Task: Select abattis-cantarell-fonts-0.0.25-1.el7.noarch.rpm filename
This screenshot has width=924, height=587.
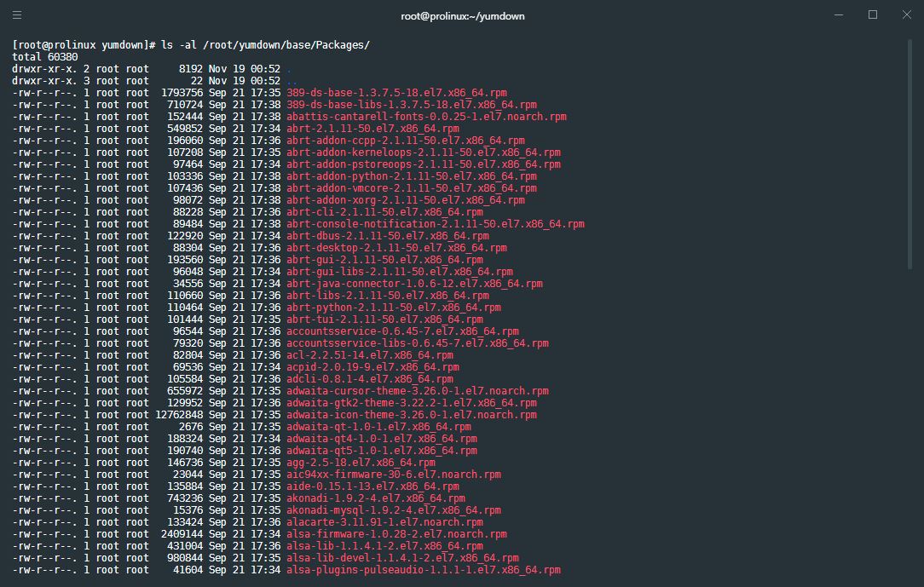Action: coord(427,117)
